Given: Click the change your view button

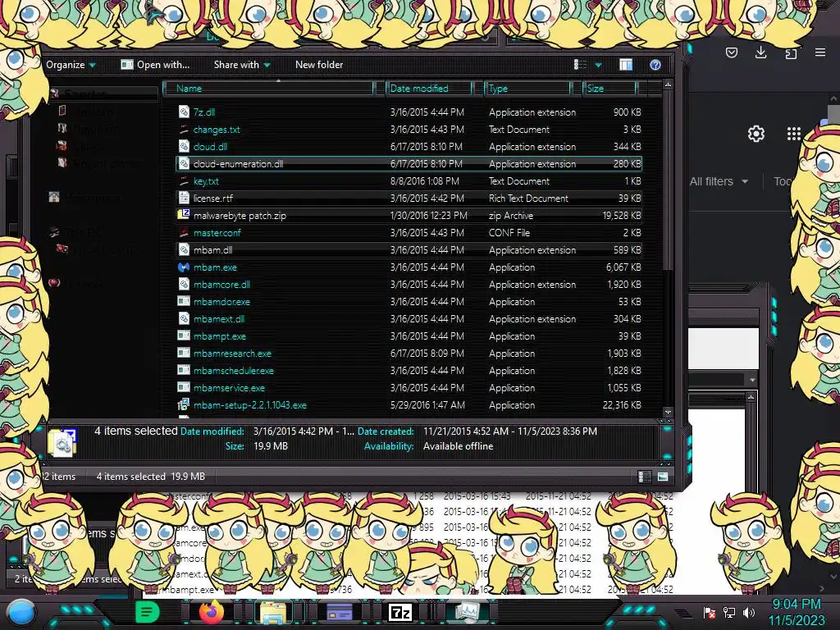Looking at the screenshot, I should [580, 65].
